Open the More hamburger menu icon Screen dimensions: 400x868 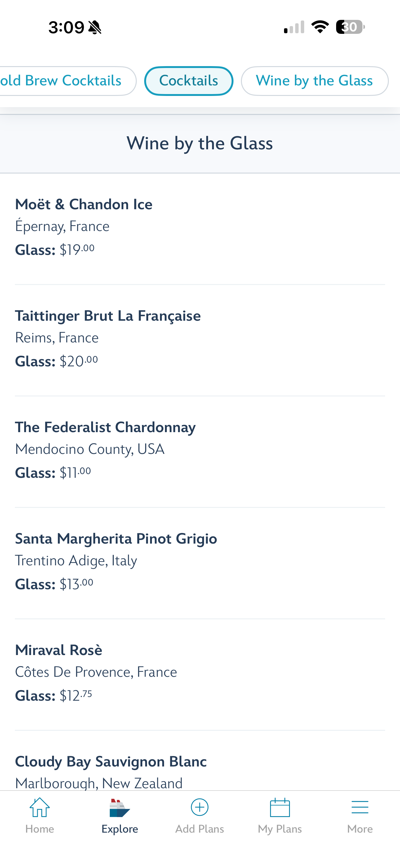click(x=360, y=808)
